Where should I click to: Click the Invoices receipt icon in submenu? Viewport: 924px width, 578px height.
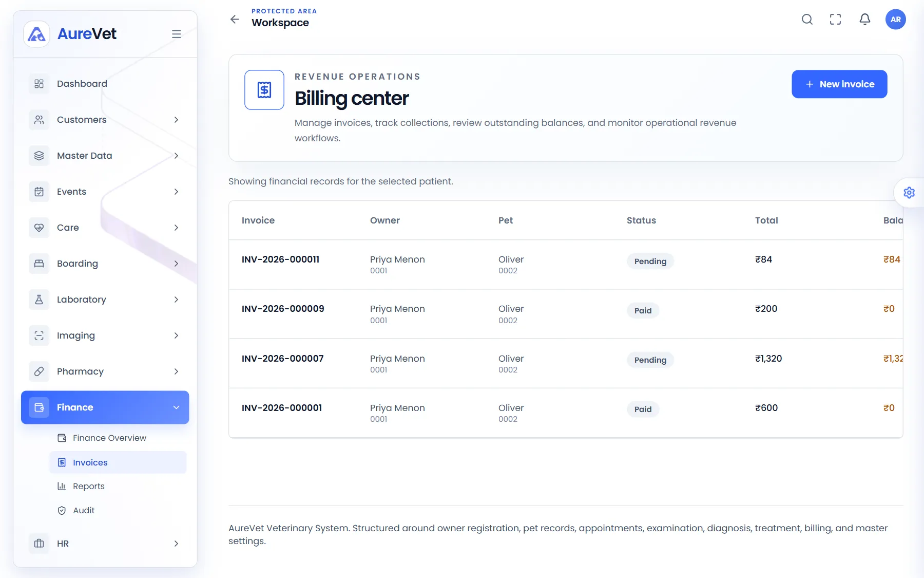click(62, 462)
